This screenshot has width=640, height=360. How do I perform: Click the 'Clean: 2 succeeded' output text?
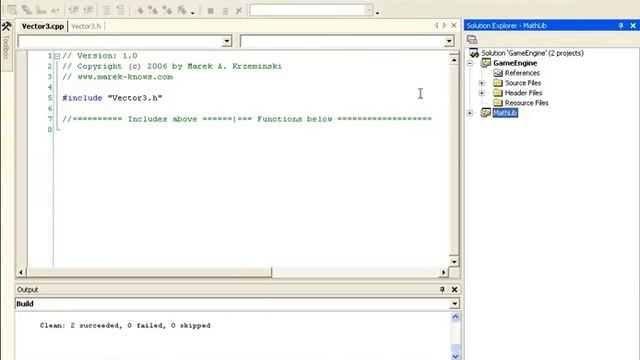[125, 326]
